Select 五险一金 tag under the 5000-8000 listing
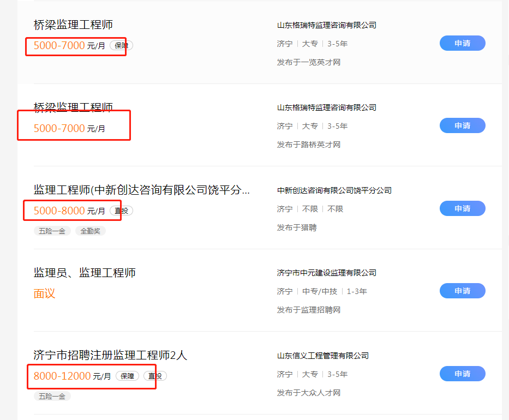 tap(52, 231)
